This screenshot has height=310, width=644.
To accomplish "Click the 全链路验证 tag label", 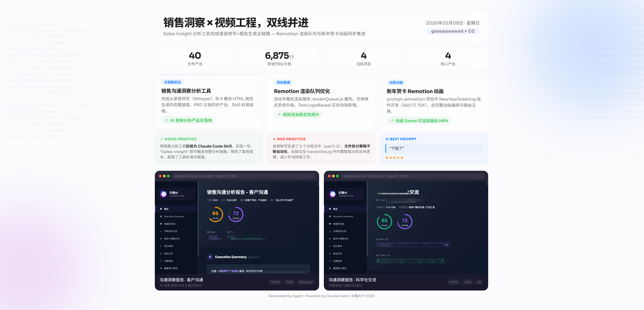I will pos(172,82).
